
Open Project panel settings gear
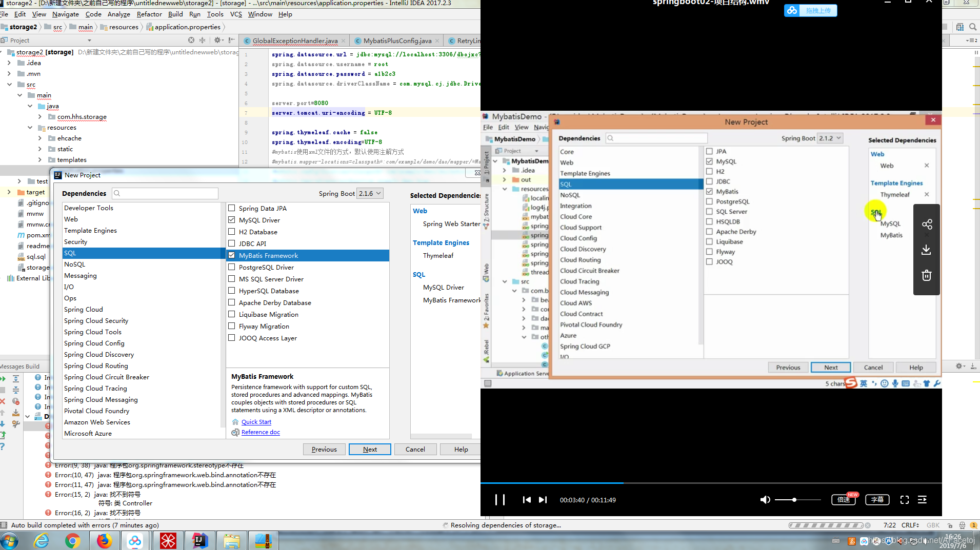(218, 40)
